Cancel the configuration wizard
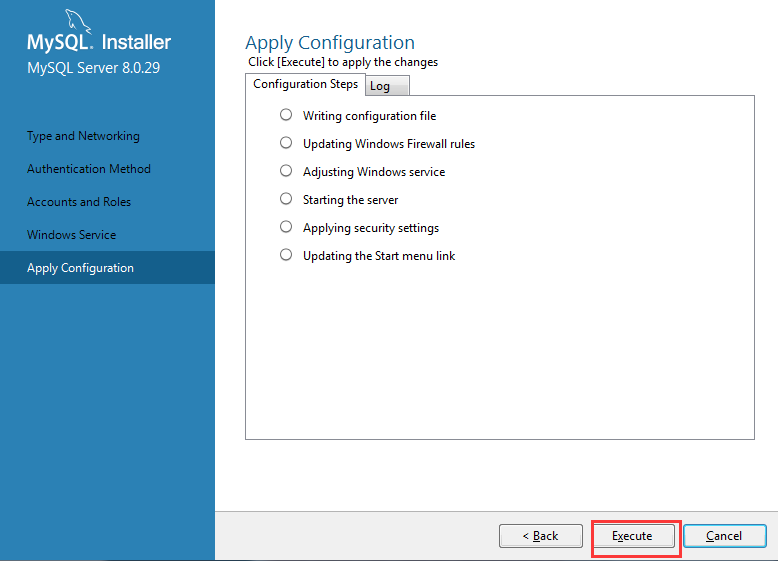Screen dimensions: 778x561 click(x=724, y=536)
